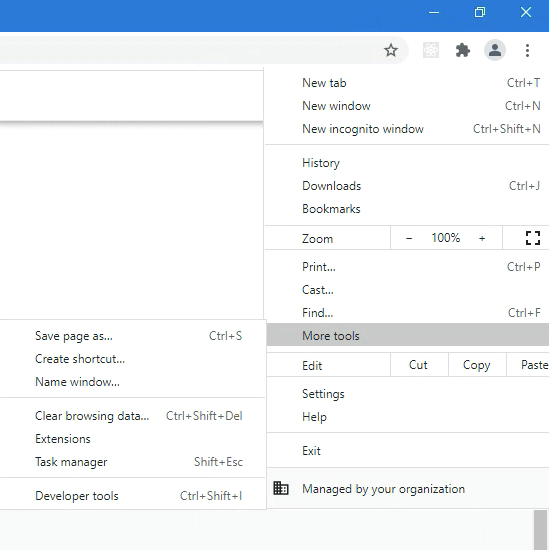549x550 pixels.
Task: Bookmark this page with the star icon
Action: click(391, 51)
